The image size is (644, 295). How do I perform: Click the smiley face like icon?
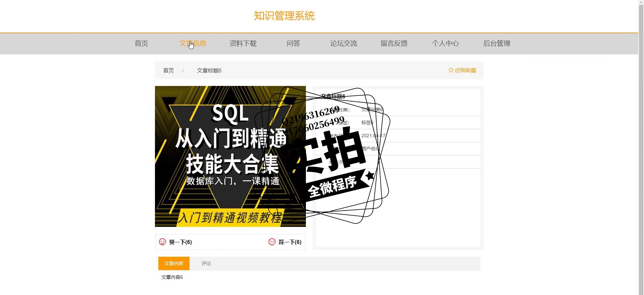click(162, 242)
